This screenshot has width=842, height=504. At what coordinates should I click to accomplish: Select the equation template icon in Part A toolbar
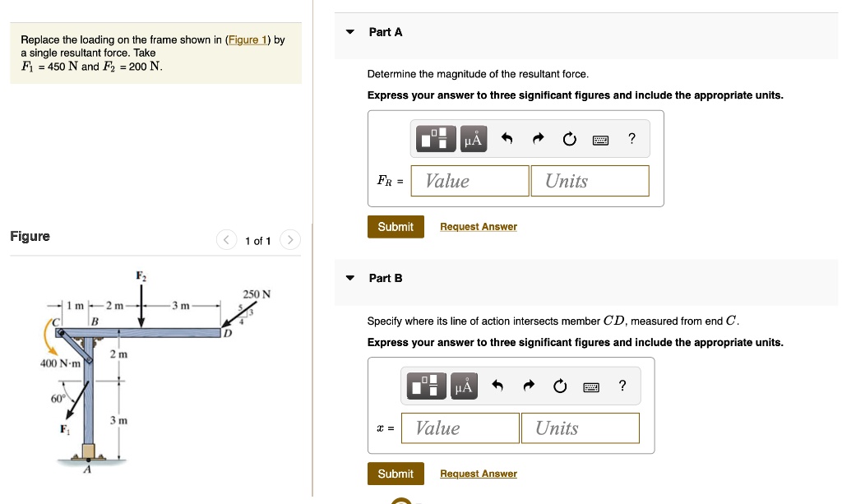click(435, 138)
